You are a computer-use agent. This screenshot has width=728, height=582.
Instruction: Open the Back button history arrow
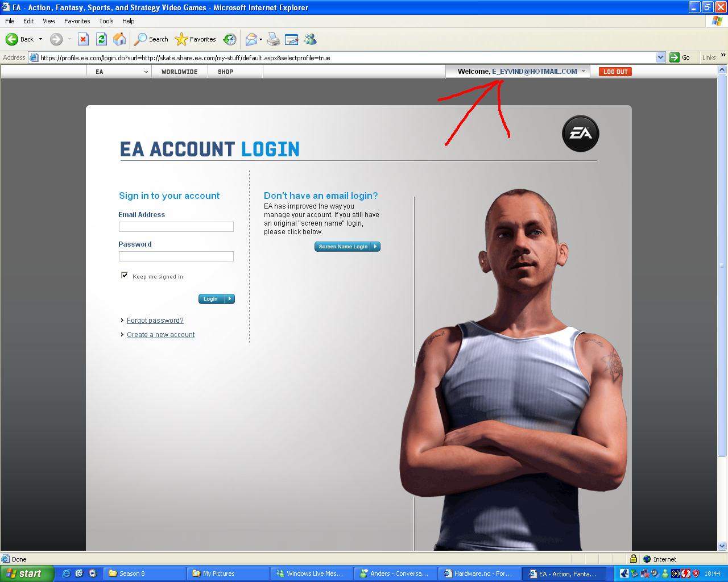pyautogui.click(x=40, y=39)
